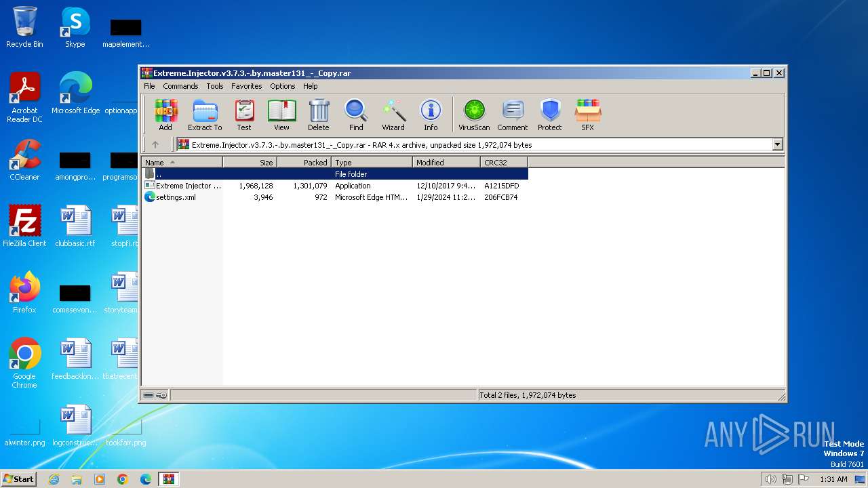The width and height of the screenshot is (868, 488).
Task: Click the Total 2 files status text
Action: (528, 395)
